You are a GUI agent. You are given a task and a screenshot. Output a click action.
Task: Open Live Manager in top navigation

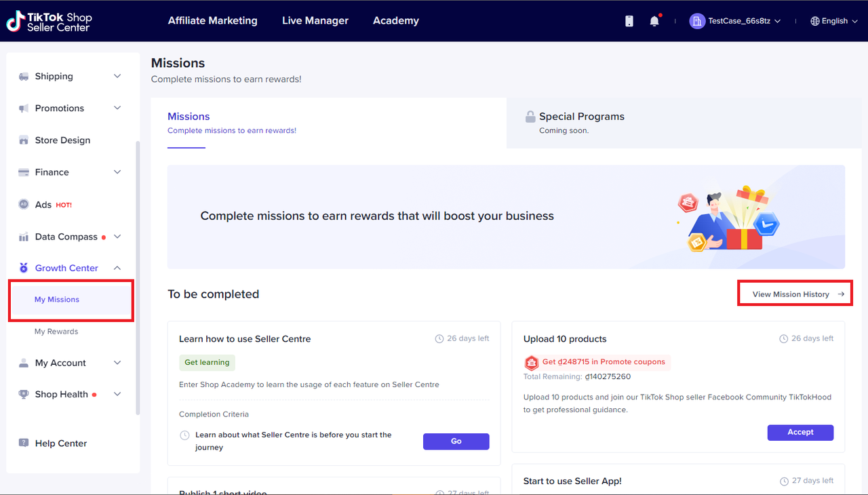tap(315, 21)
